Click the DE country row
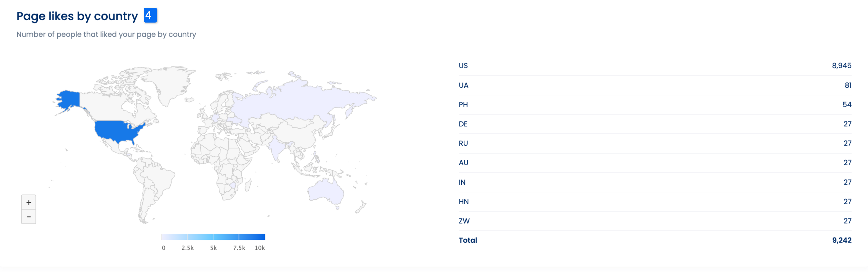This screenshot has height=272, width=868. pyautogui.click(x=655, y=124)
